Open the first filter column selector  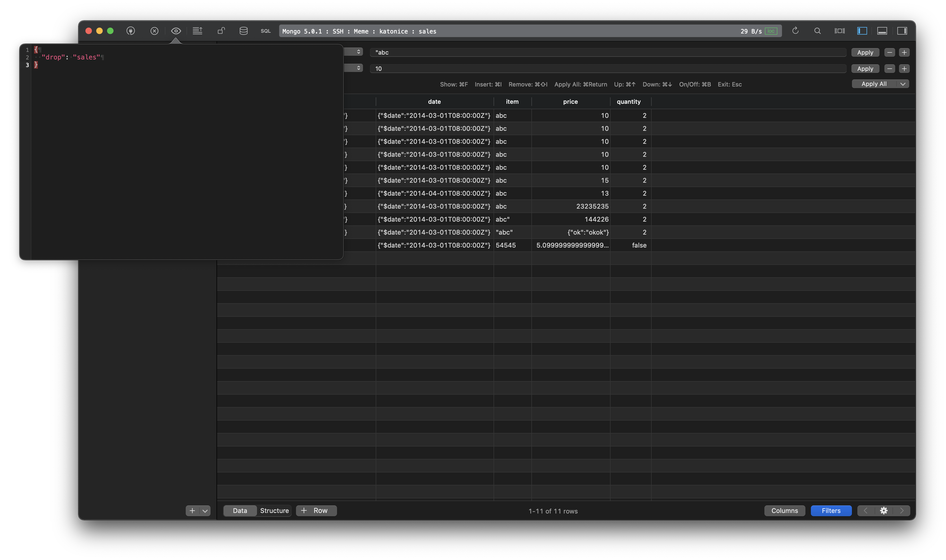point(354,52)
